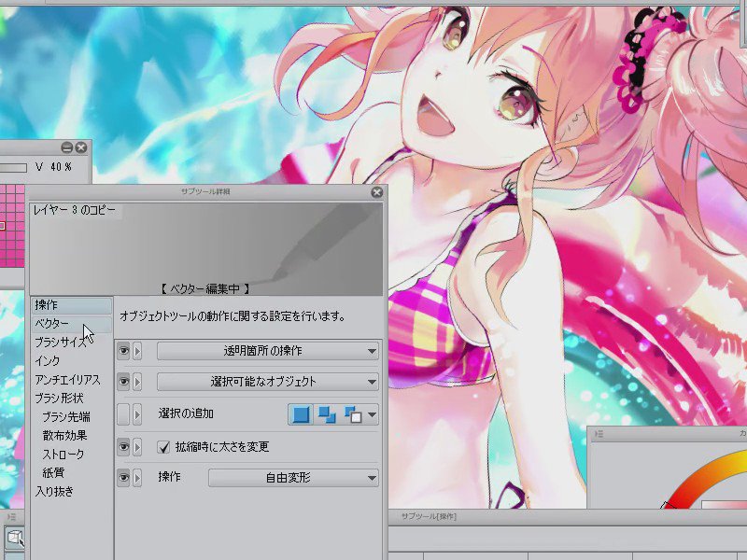747x560 pixels.
Task: Toggle eye icon for 操作 自由変形 row
Action: coord(123,477)
